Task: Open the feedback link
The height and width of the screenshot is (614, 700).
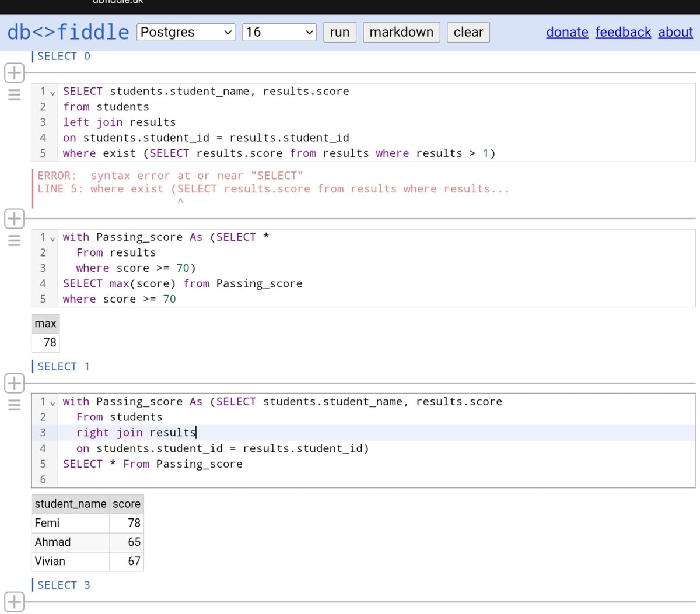Action: coord(623,32)
